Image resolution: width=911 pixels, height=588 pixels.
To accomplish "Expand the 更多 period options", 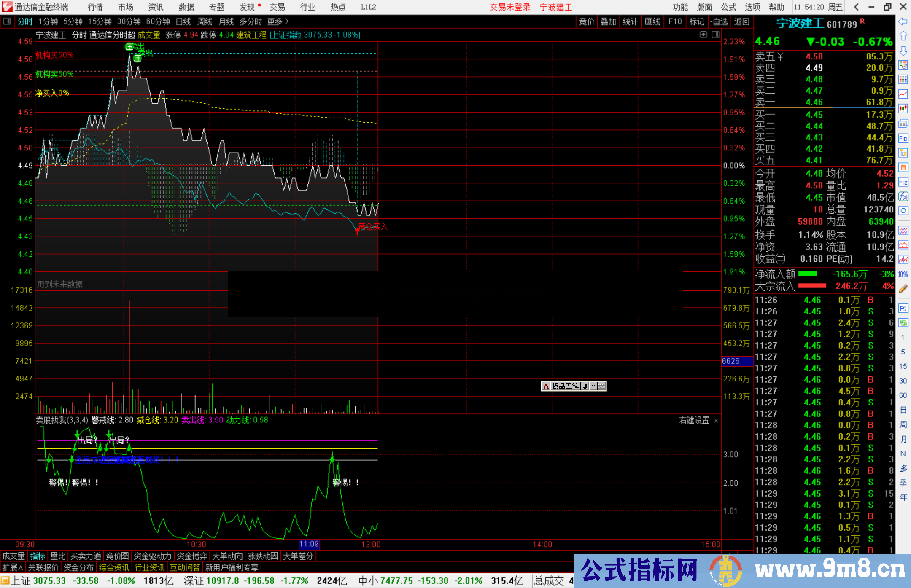I will click(278, 21).
